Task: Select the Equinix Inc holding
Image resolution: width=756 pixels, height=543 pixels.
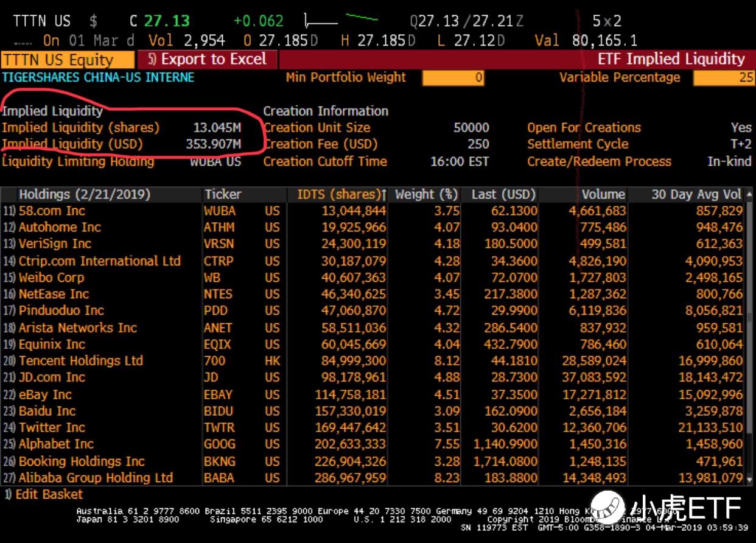Action: [373, 344]
